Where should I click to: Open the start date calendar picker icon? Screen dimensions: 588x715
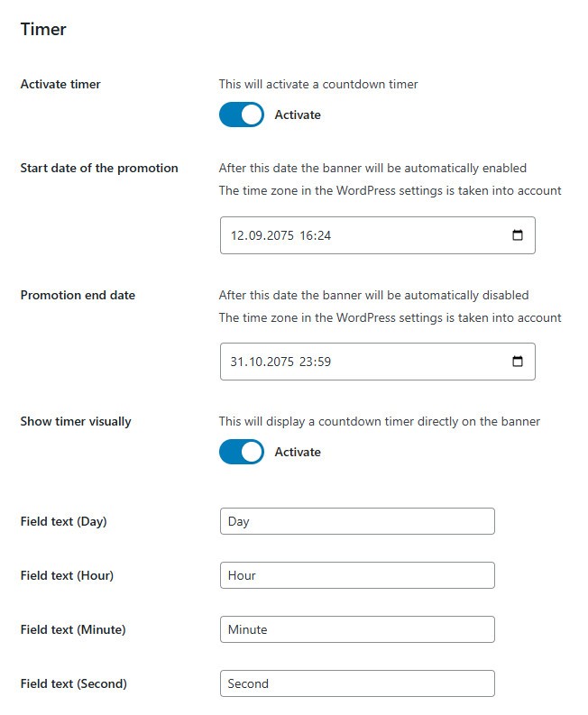[518, 235]
